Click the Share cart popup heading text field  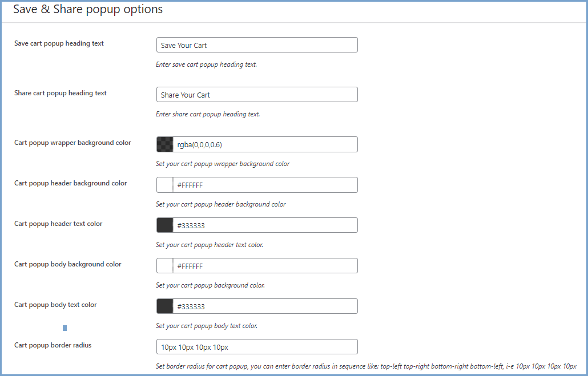pos(257,95)
